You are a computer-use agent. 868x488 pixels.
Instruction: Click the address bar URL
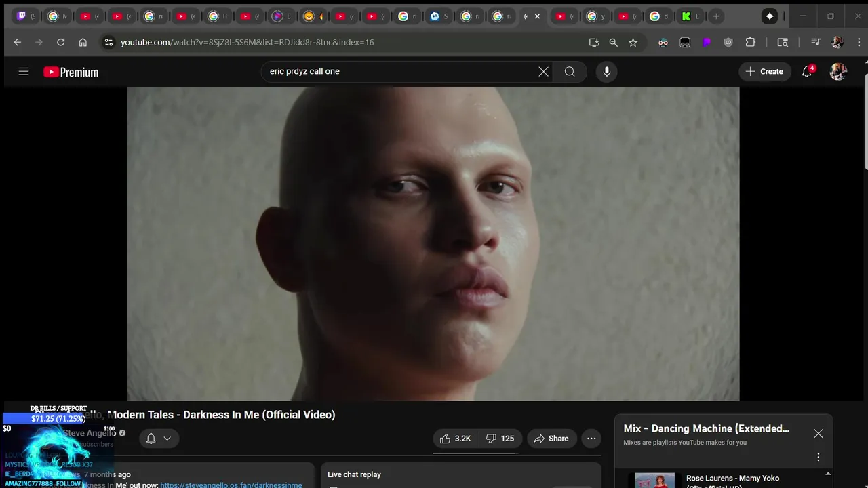point(248,42)
